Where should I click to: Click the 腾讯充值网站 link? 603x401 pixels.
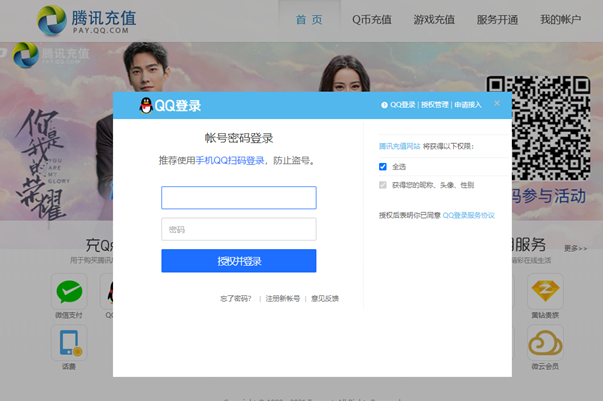tap(400, 146)
